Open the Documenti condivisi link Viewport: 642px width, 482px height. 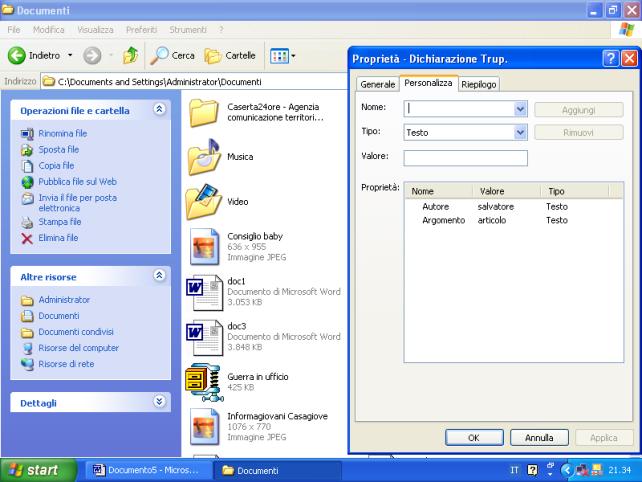(x=76, y=332)
